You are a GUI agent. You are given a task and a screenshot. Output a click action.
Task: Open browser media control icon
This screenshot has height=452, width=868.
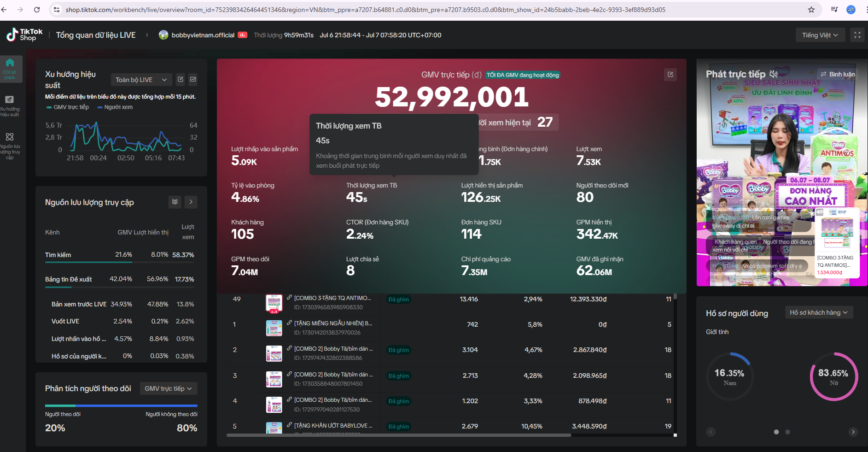pyautogui.click(x=834, y=10)
